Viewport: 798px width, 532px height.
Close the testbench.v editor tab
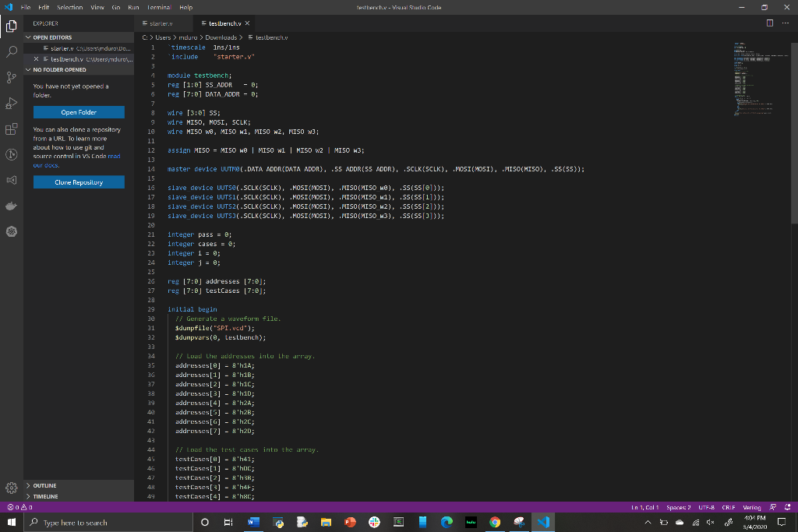click(x=247, y=24)
